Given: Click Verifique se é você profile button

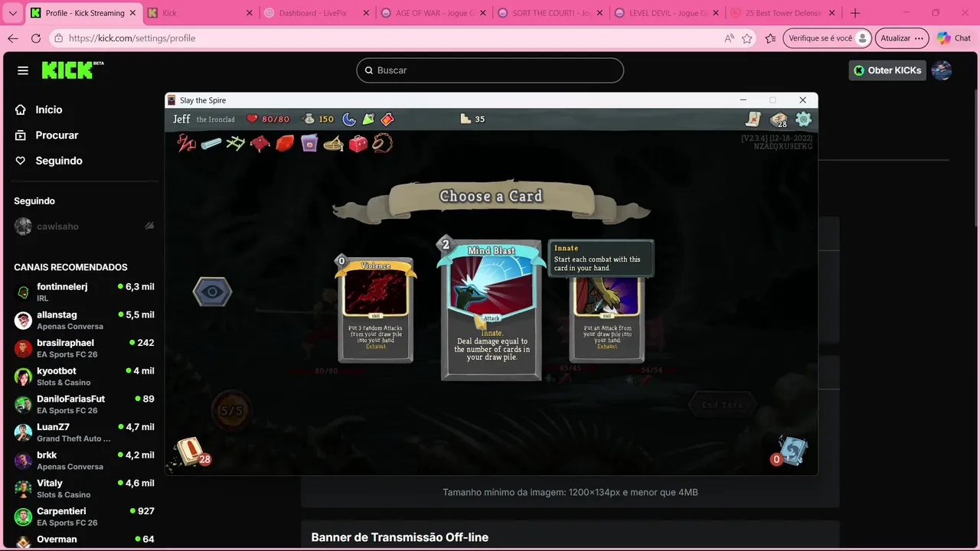Looking at the screenshot, I should pyautogui.click(x=828, y=38).
